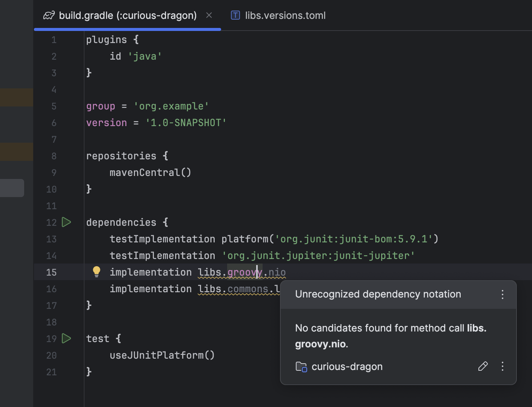Click the curious-dragon module folder icon

point(301,367)
